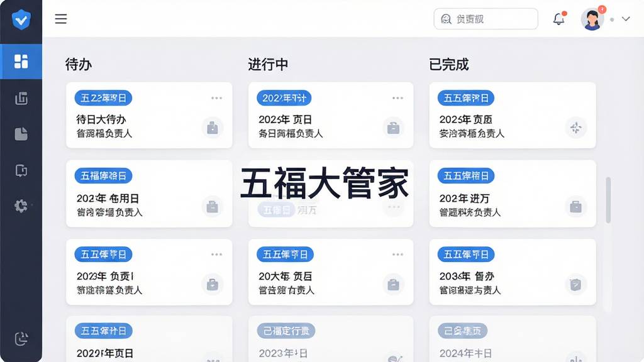Click briefcase icon on 20大年 card
644x362 pixels.
[393, 285]
